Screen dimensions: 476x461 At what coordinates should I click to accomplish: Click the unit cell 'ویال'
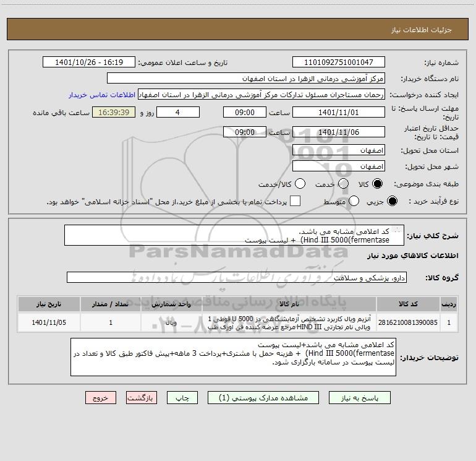171,322
